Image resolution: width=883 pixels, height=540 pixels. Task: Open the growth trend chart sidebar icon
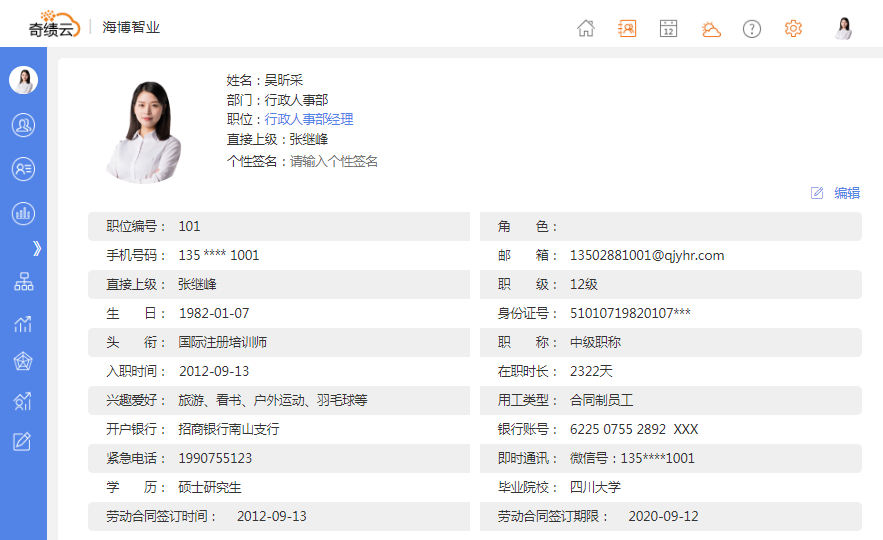pyautogui.click(x=23, y=322)
